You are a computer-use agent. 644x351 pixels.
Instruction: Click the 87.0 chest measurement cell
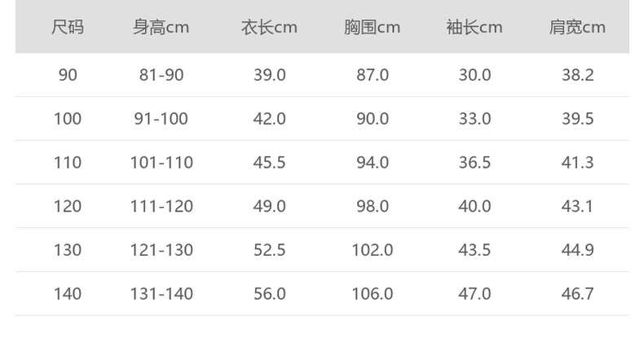(373, 75)
